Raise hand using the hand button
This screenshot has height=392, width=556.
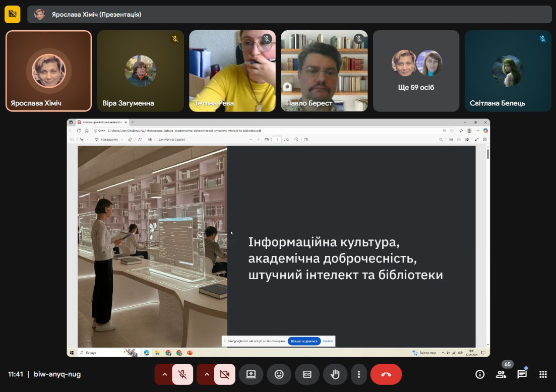[335, 374]
